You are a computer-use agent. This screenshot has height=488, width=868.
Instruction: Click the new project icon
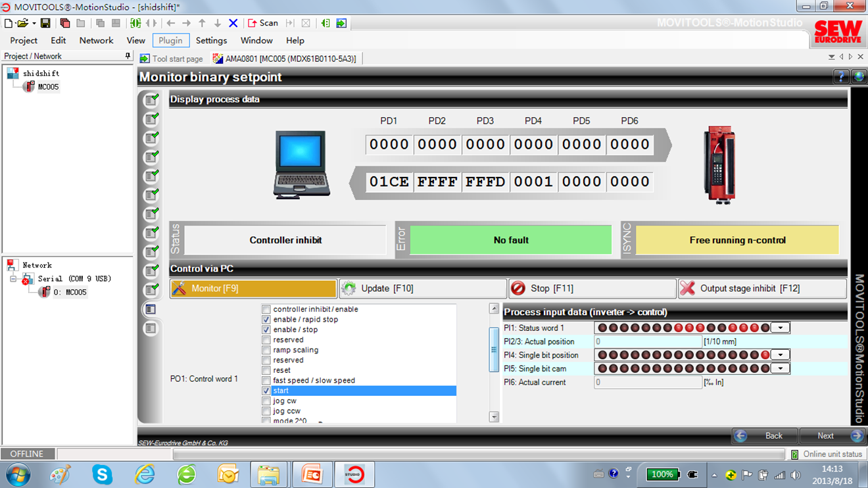[9, 23]
